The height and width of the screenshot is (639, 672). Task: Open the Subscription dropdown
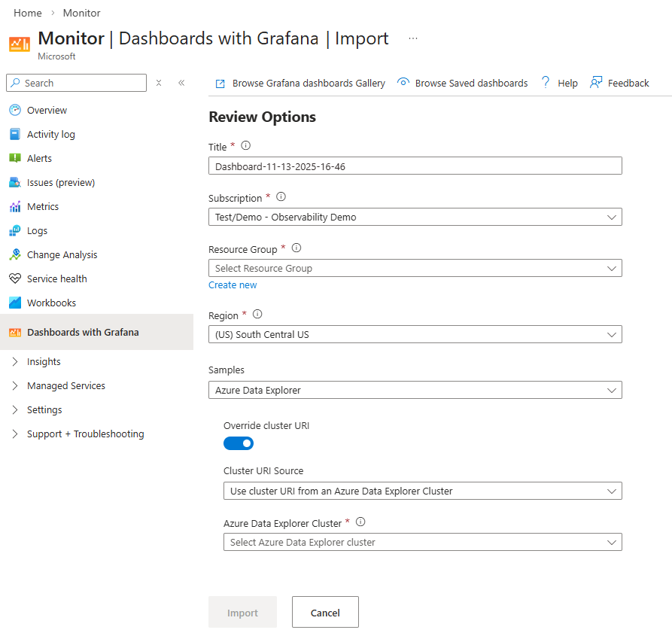click(415, 217)
